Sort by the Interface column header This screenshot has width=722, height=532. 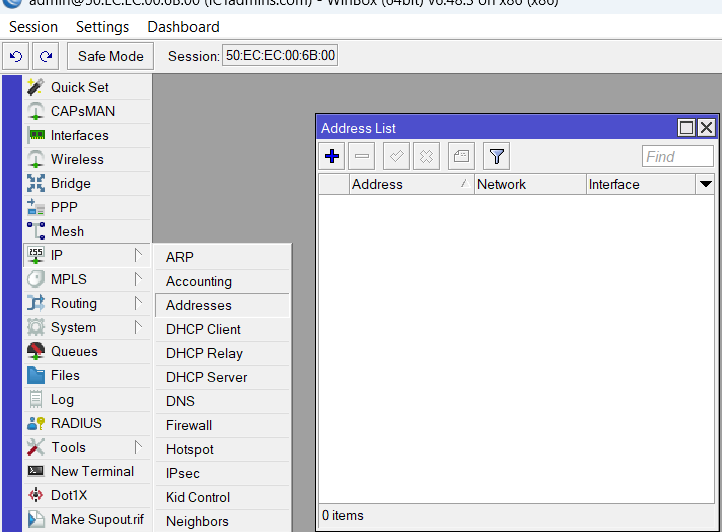tap(640, 184)
